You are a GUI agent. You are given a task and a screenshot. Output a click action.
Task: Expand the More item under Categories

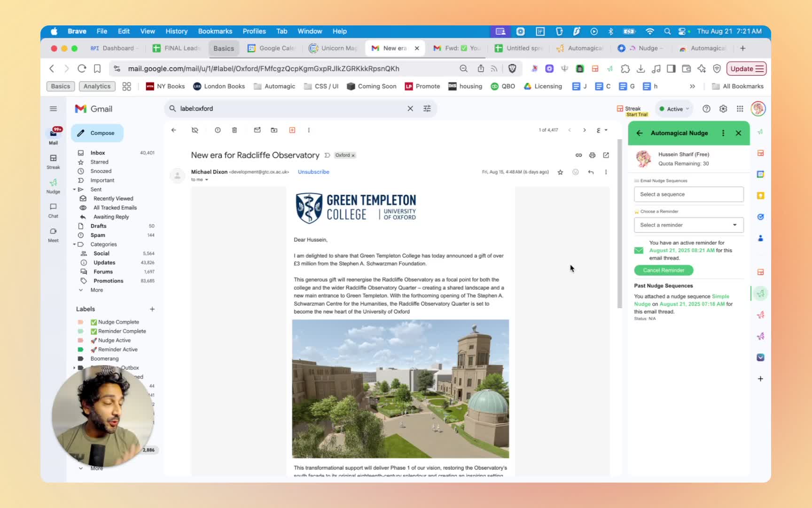click(x=96, y=290)
